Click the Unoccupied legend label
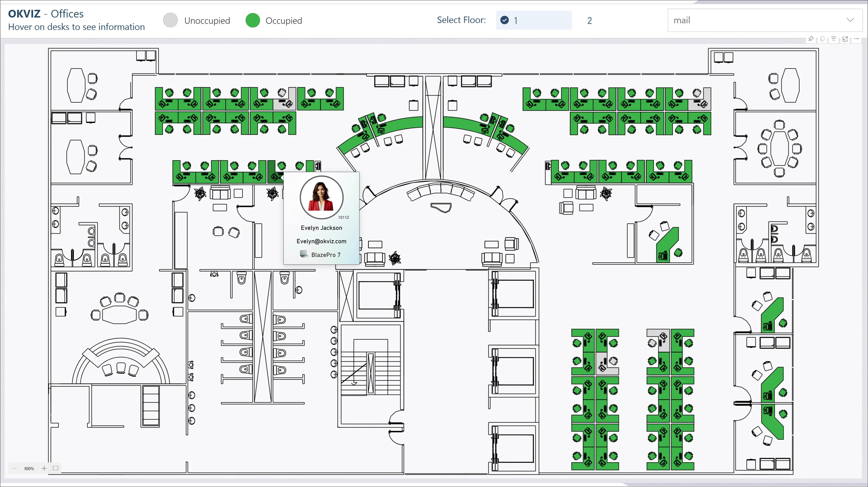This screenshot has height=487, width=868. click(207, 21)
